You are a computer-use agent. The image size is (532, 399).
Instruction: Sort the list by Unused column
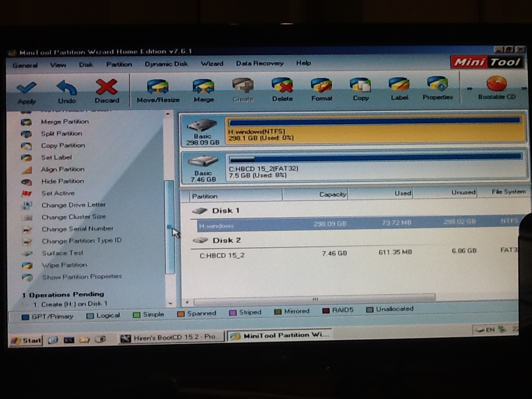tap(445, 192)
